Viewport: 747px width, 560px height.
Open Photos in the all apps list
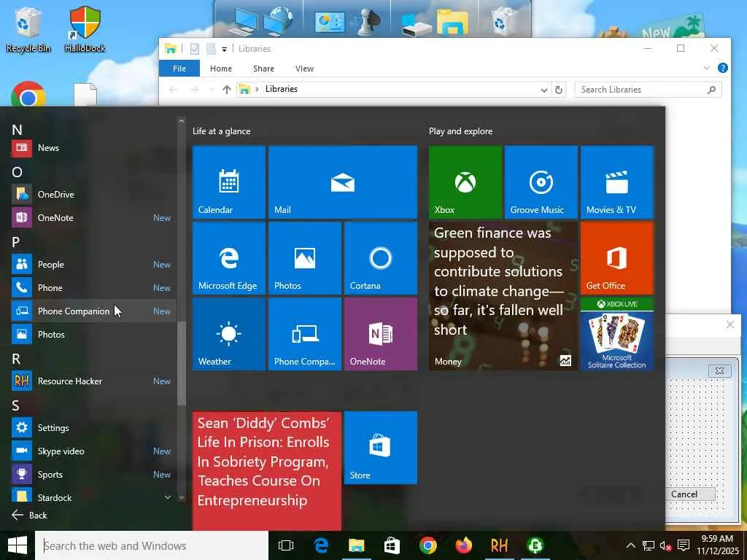point(93,334)
